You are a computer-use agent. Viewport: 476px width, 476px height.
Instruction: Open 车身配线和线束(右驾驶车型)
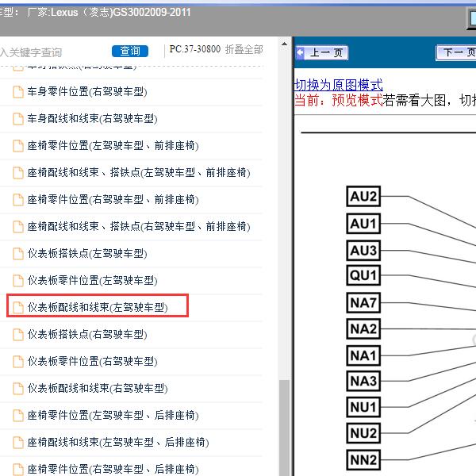point(92,119)
